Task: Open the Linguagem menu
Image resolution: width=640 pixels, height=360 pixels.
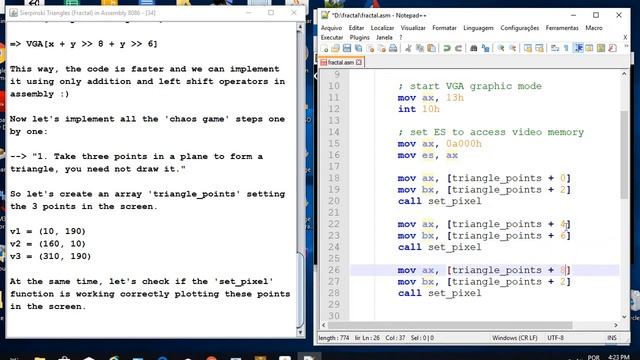Action: pos(478,28)
